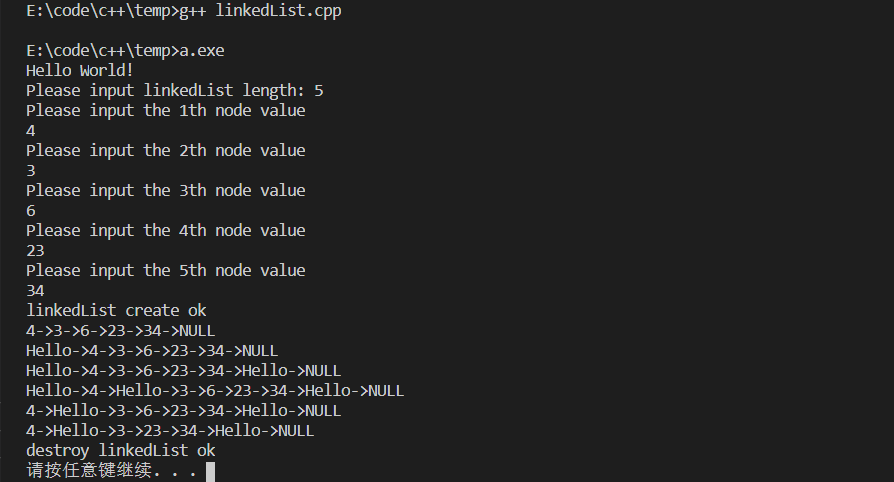Click the 4->Hello->3->23->34->Hello->NULL line
The width and height of the screenshot is (894, 482).
pyautogui.click(x=170, y=431)
